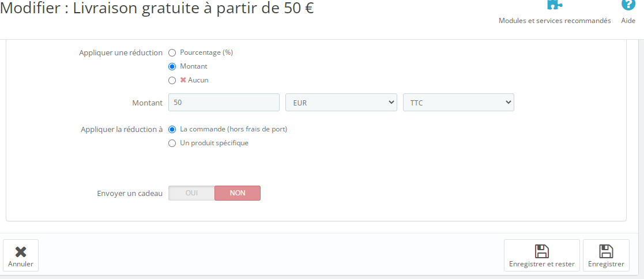Select La commande (hors frais de port)

pyautogui.click(x=172, y=130)
